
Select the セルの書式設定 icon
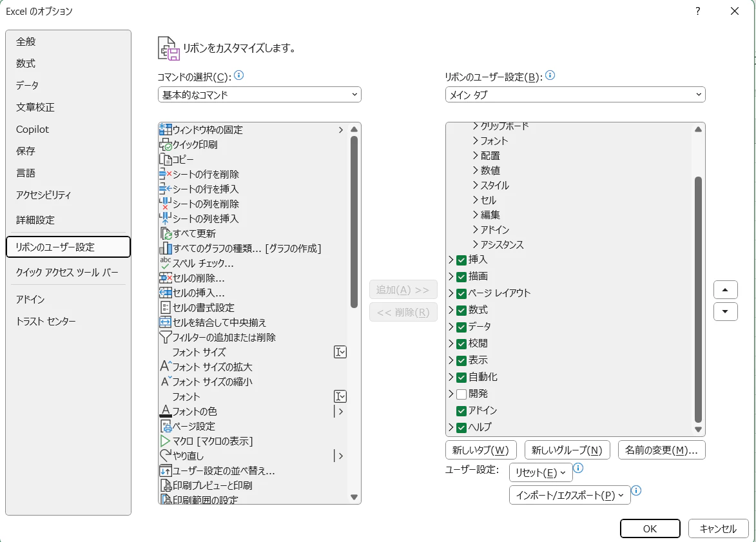point(166,307)
